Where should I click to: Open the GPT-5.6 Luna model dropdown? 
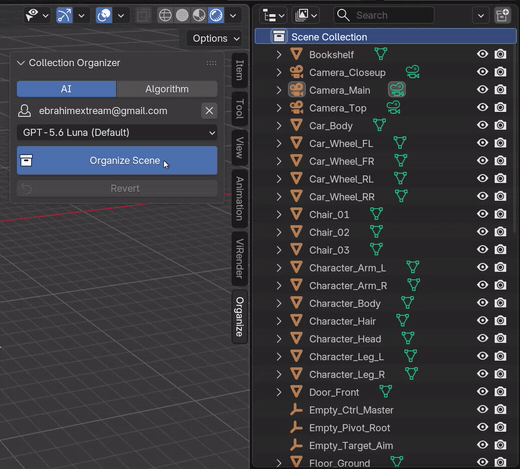click(x=117, y=133)
